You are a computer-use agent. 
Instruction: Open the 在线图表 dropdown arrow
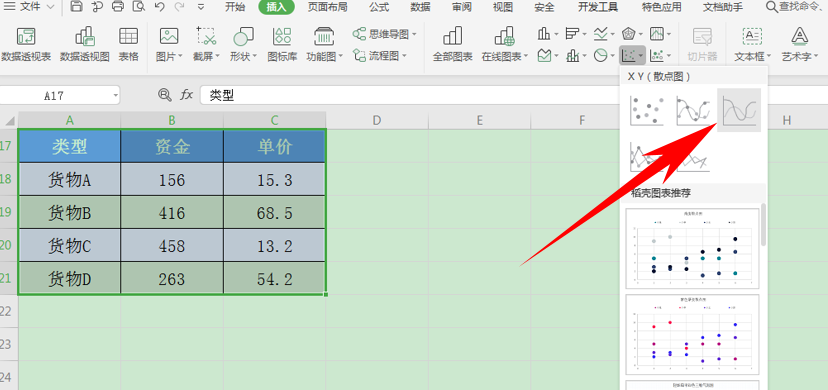(525, 56)
